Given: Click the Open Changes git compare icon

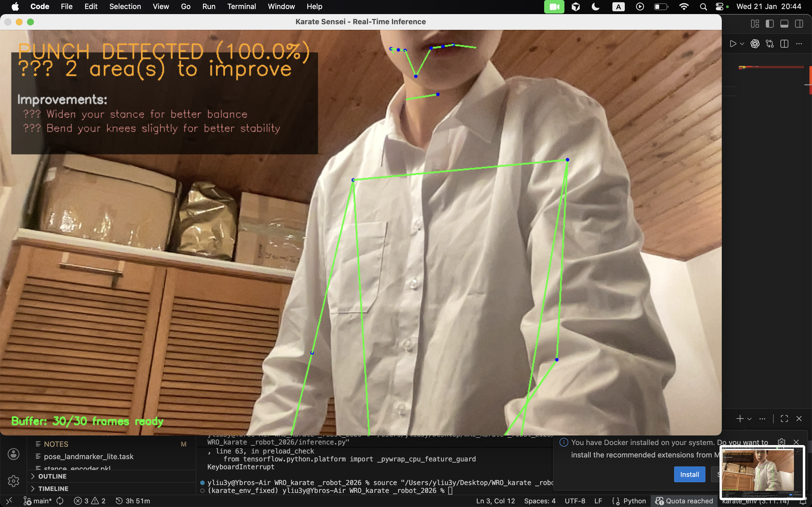Looking at the screenshot, I should tap(770, 44).
